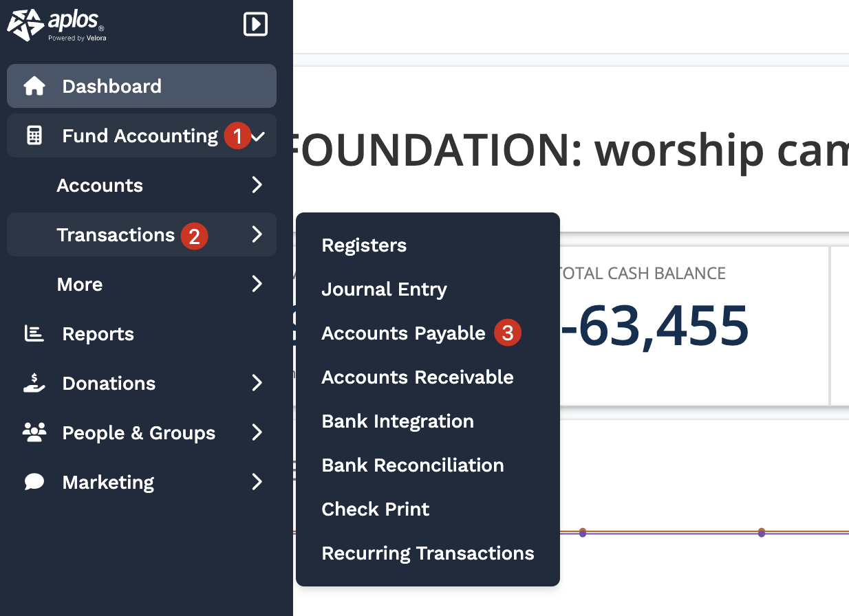This screenshot has height=616, width=849.
Task: Click the Marketing speech bubble icon
Action: pos(34,482)
